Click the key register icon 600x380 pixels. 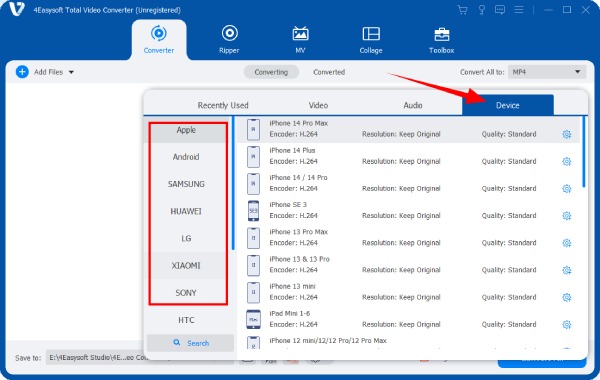482,10
